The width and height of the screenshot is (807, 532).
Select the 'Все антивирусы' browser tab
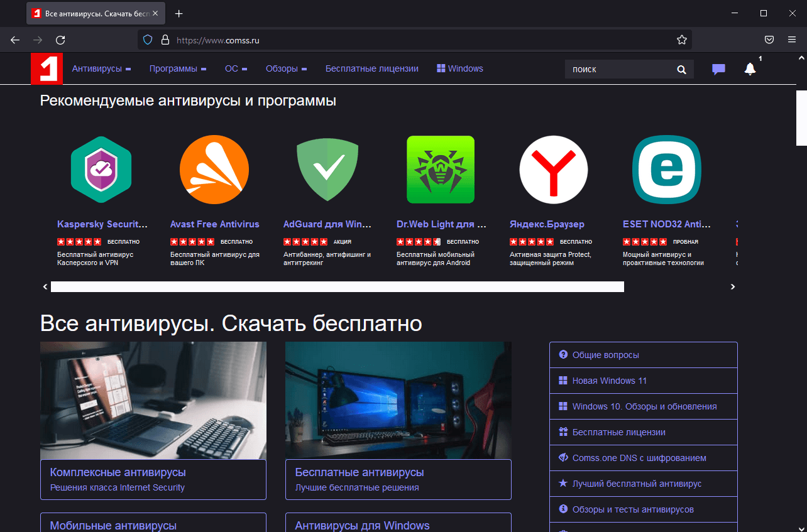pos(97,13)
